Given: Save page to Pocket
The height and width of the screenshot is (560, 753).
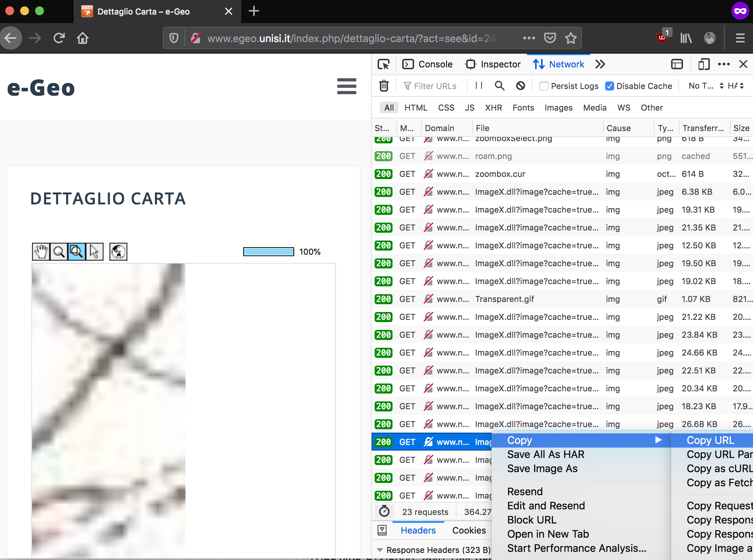Looking at the screenshot, I should pos(550,38).
